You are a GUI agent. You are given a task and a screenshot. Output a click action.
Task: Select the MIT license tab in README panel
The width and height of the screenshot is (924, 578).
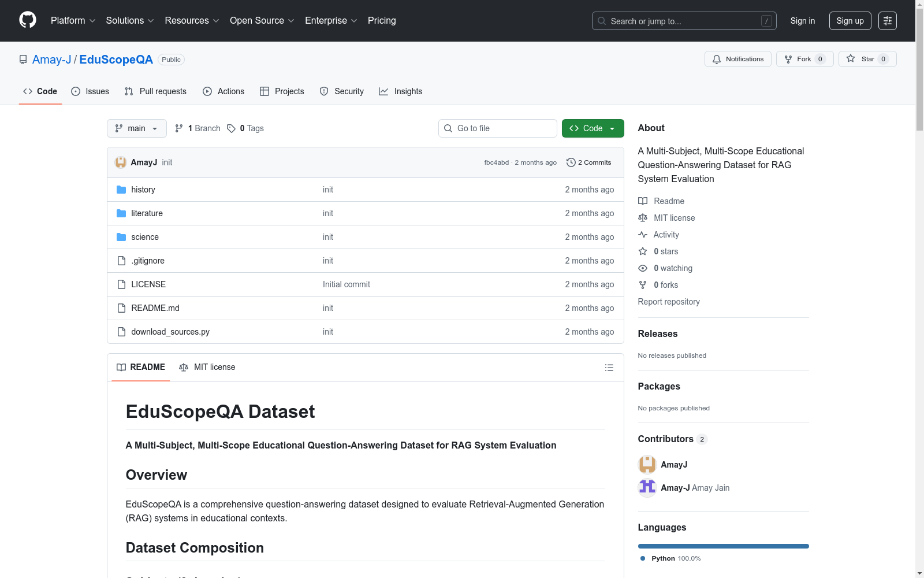tap(207, 368)
